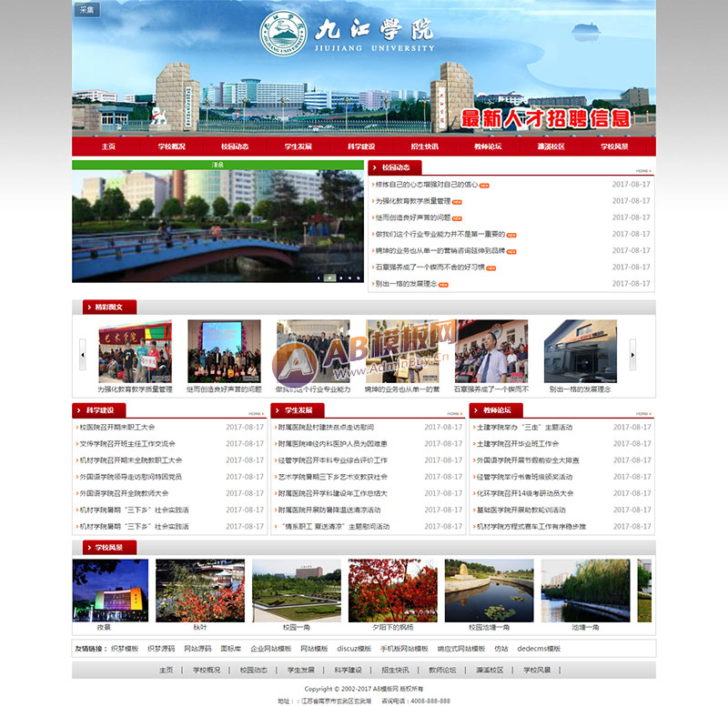
Task: Open 教师论坛 in the red navigation bar
Action: 488,146
